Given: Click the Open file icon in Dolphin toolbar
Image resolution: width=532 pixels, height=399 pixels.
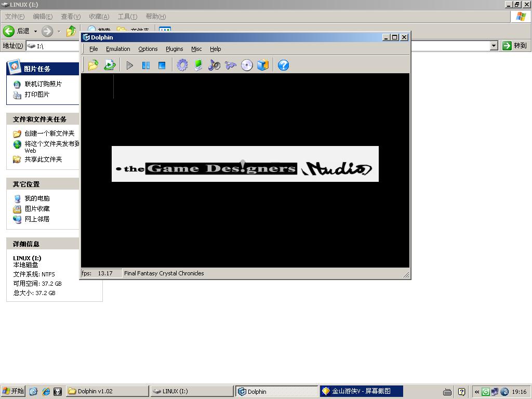Looking at the screenshot, I should click(93, 65).
